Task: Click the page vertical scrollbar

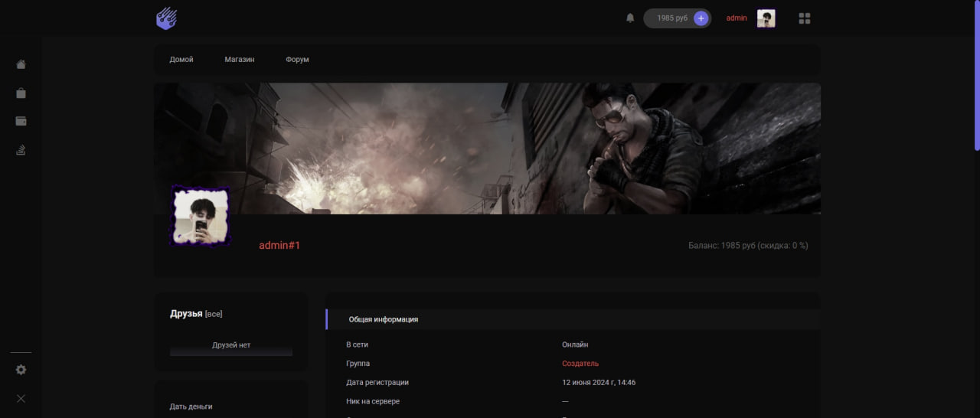Action: (976, 77)
